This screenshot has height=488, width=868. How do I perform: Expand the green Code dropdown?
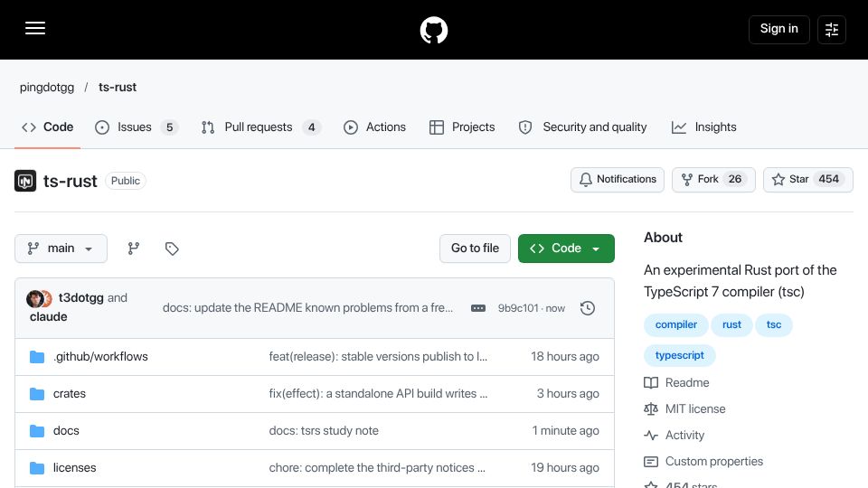tap(566, 249)
